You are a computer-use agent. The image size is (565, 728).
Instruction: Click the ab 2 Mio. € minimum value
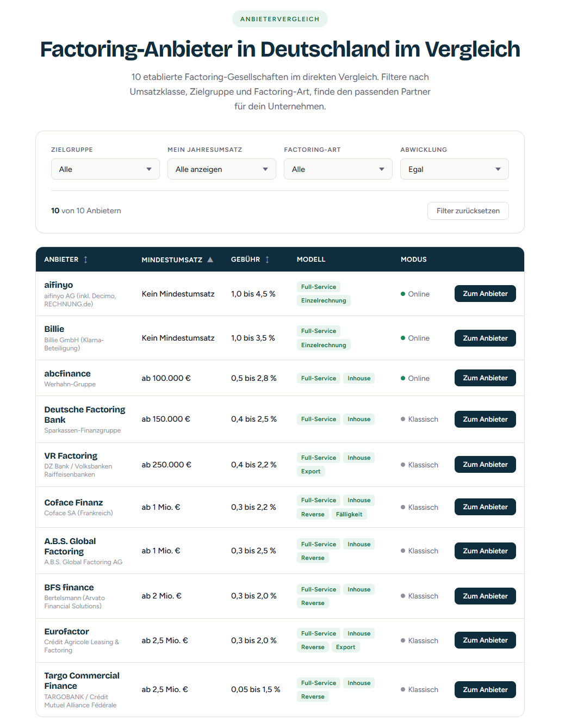[162, 596]
